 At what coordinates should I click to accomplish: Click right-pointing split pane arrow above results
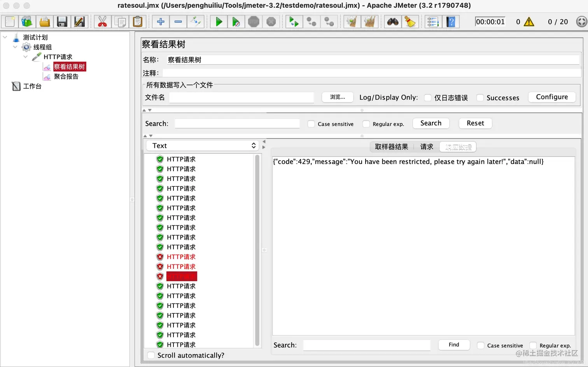click(x=264, y=147)
